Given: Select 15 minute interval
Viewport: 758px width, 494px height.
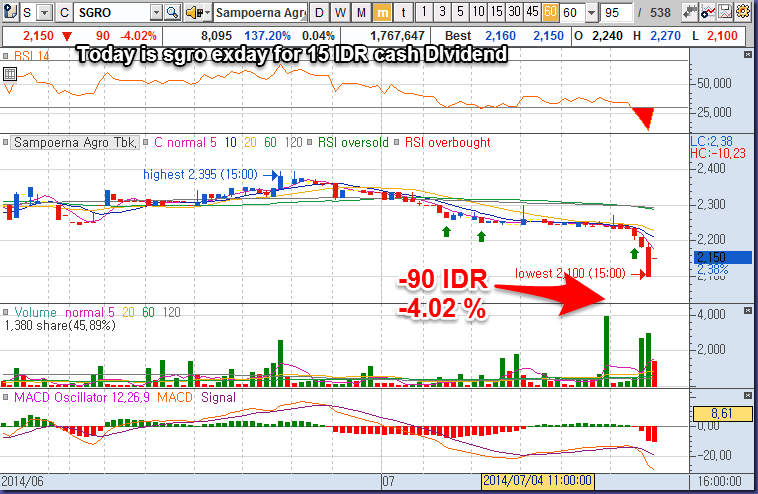Looking at the screenshot, I should pyautogui.click(x=496, y=12).
